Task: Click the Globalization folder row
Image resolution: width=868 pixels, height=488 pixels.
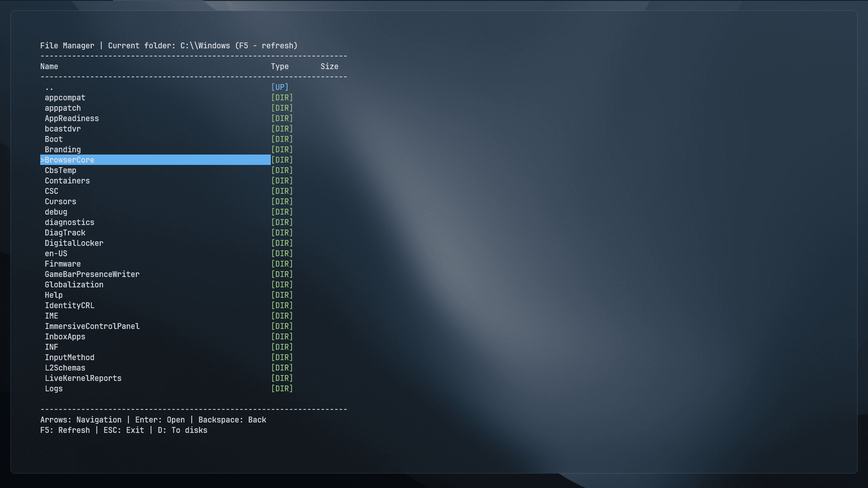Action: coord(74,285)
